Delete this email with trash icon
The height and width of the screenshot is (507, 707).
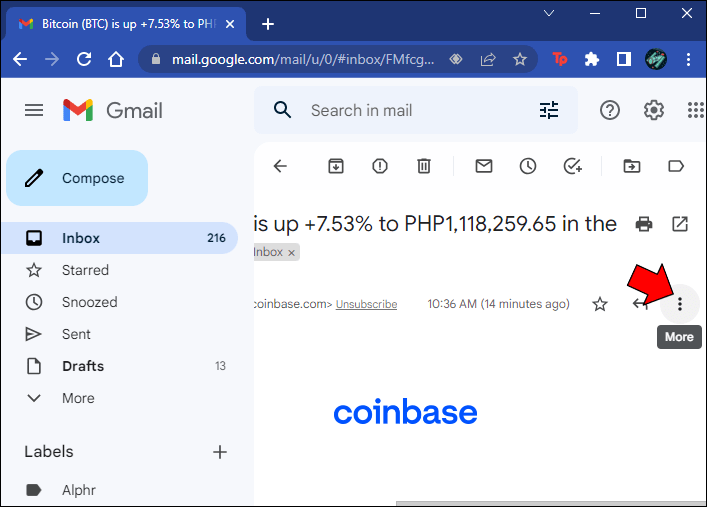coord(424,166)
